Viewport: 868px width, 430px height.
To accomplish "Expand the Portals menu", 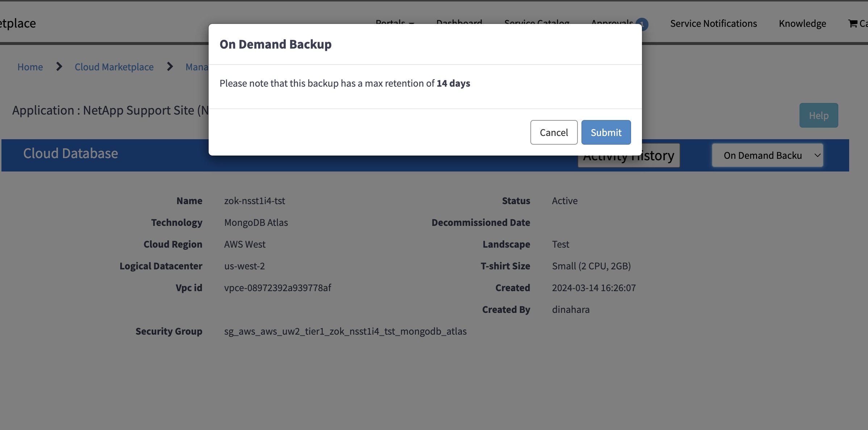I will (394, 23).
